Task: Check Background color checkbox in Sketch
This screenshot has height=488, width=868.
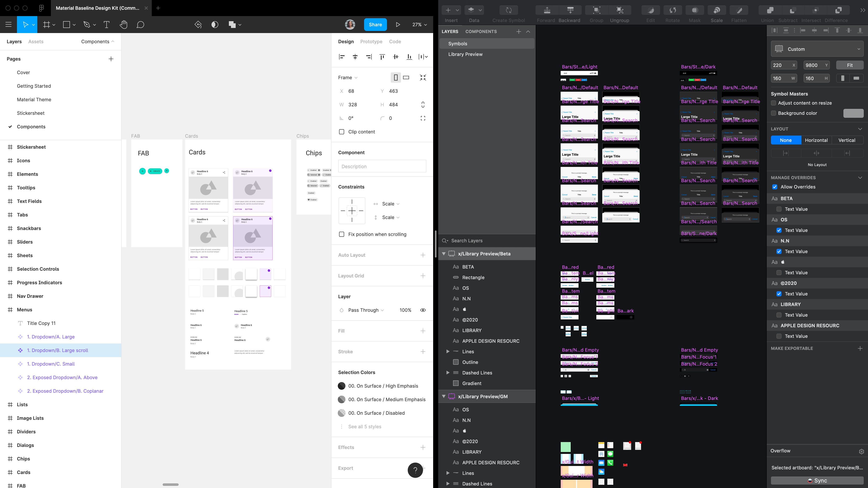Action: point(774,113)
